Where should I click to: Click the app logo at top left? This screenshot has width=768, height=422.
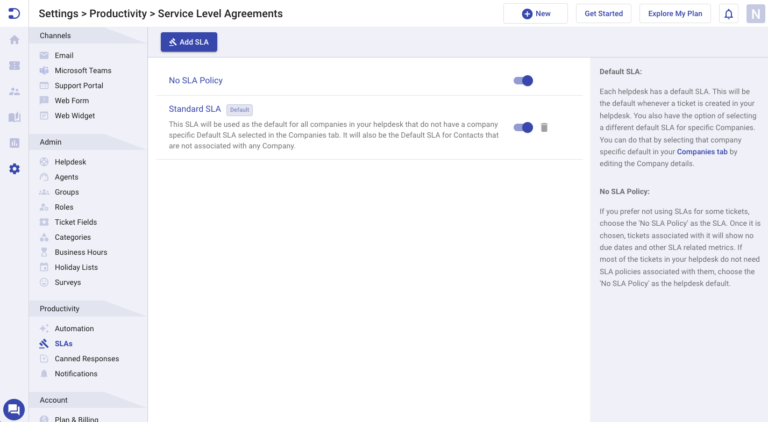[x=14, y=13]
